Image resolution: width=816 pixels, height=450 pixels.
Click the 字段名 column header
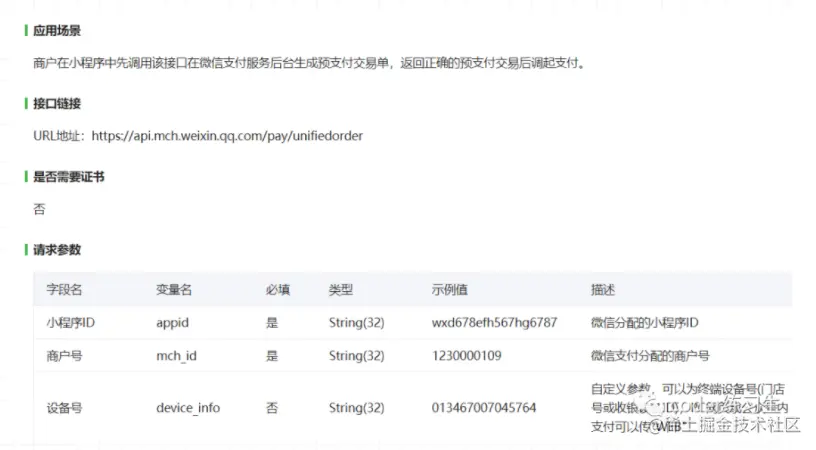(65, 290)
